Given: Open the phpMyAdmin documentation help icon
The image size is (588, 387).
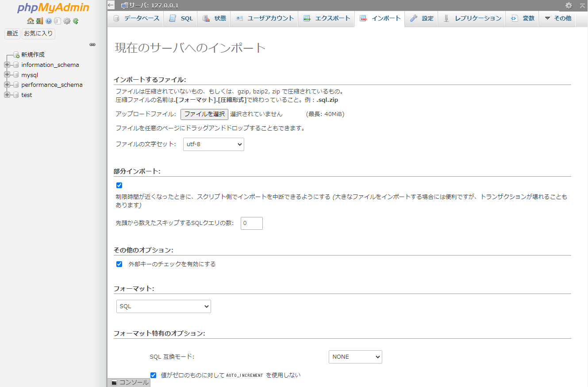Looking at the screenshot, I should 49,21.
